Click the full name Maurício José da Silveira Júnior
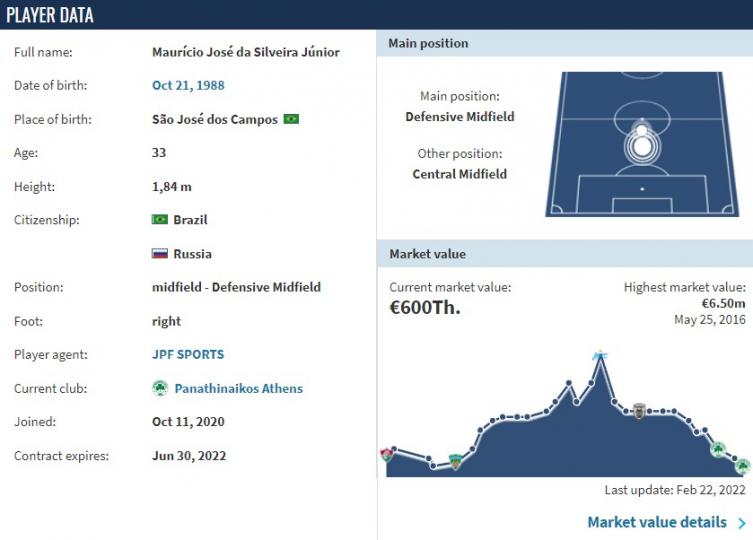This screenshot has width=753, height=540. (x=246, y=52)
